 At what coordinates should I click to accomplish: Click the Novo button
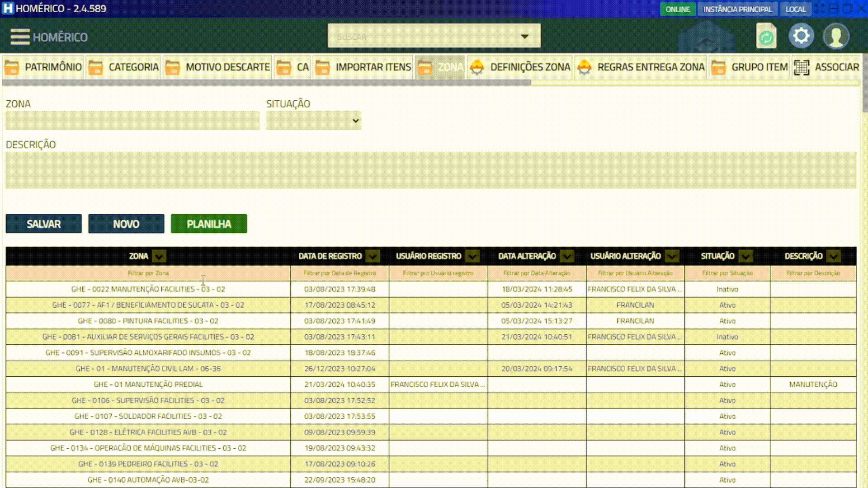click(126, 224)
